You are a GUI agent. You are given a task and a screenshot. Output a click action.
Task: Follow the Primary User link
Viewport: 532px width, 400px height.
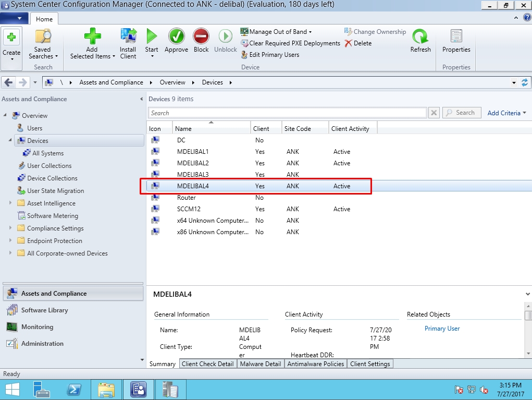coord(442,329)
